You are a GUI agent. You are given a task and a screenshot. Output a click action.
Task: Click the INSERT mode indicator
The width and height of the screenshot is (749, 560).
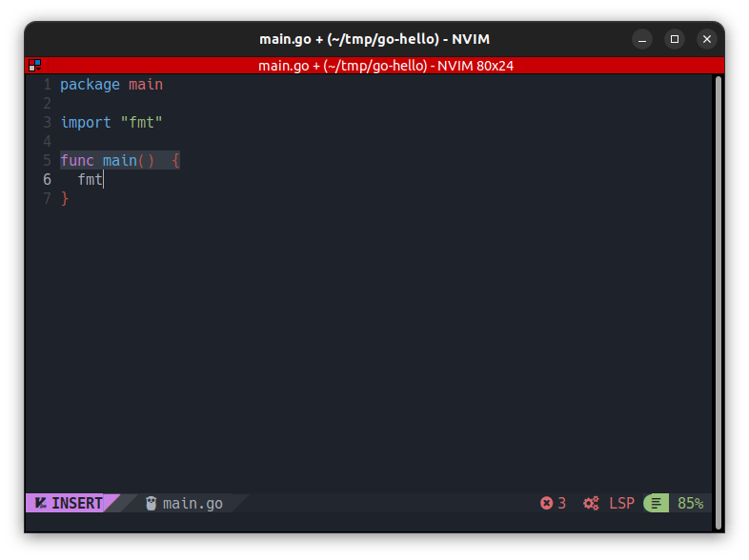(x=77, y=503)
